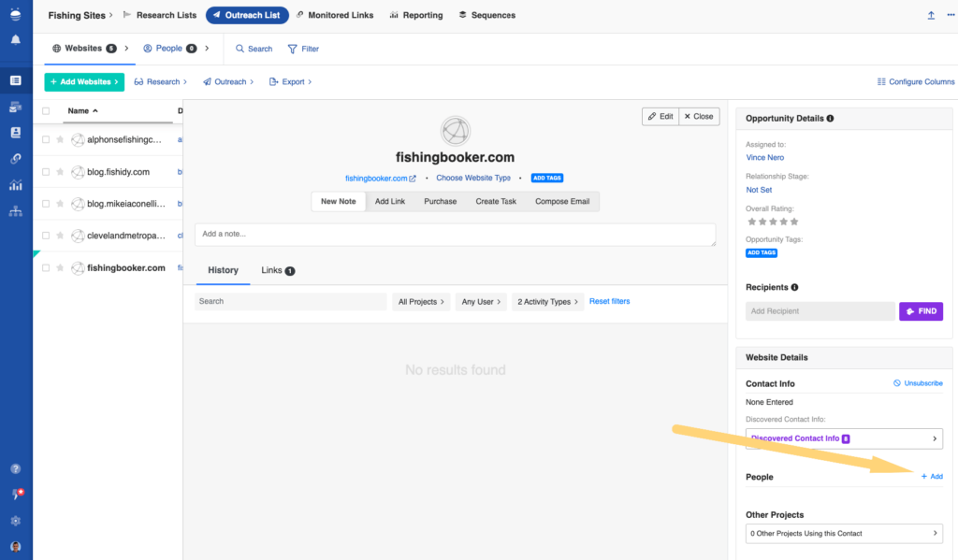958x560 pixels.
Task: Star the blog.fishidy.com website row
Action: pyautogui.click(x=61, y=172)
